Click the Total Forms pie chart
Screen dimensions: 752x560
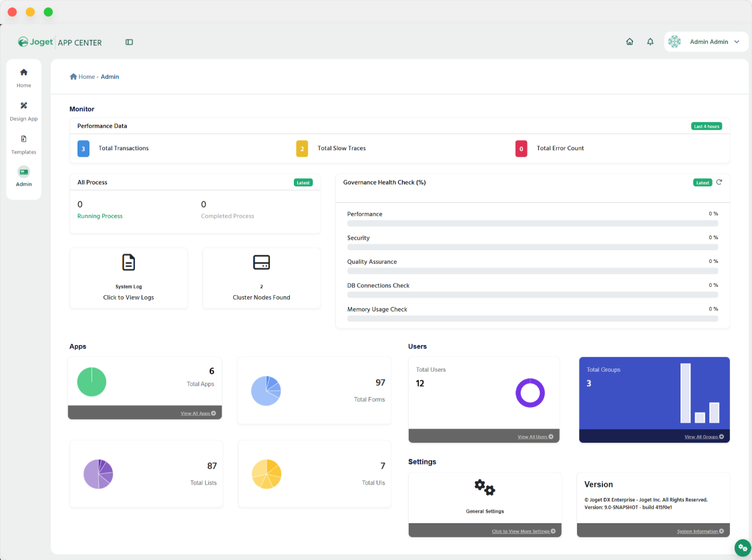point(266,391)
